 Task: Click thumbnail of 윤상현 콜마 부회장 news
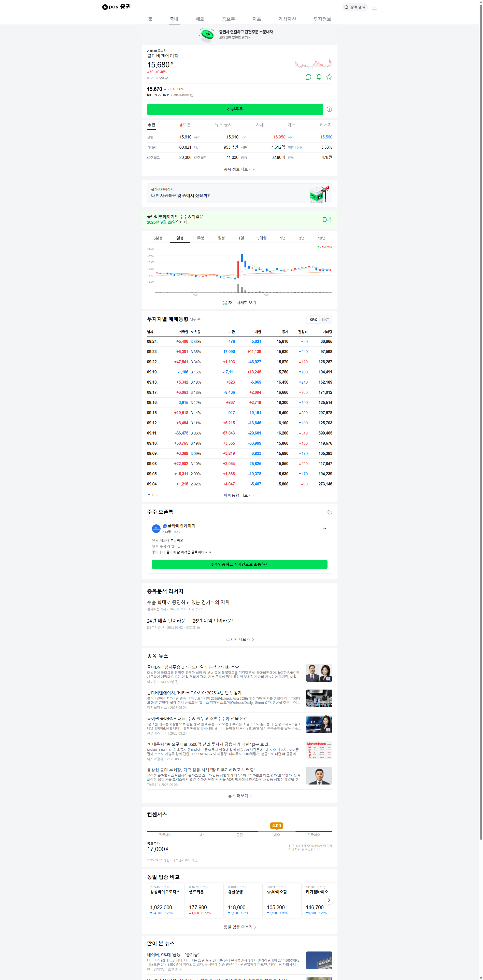pyautogui.click(x=319, y=776)
